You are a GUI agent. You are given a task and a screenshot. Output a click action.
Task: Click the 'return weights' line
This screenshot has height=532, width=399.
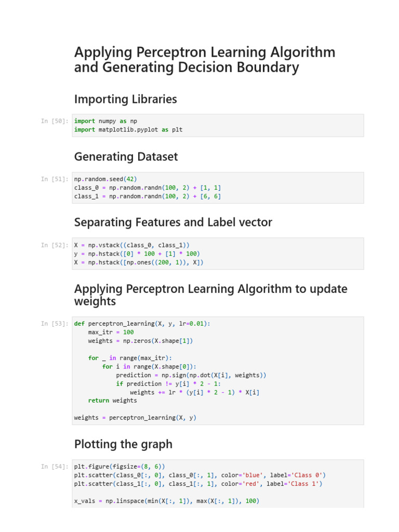113,401
